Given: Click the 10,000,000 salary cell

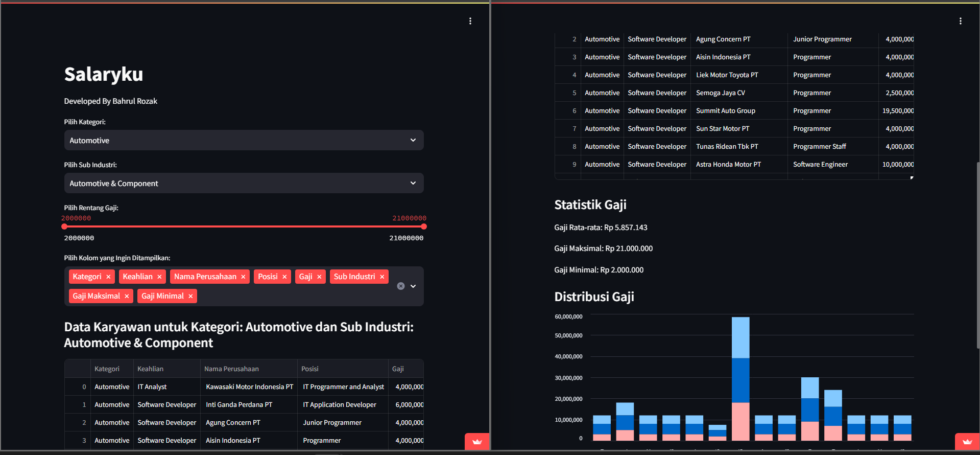Looking at the screenshot, I should pyautogui.click(x=896, y=164).
